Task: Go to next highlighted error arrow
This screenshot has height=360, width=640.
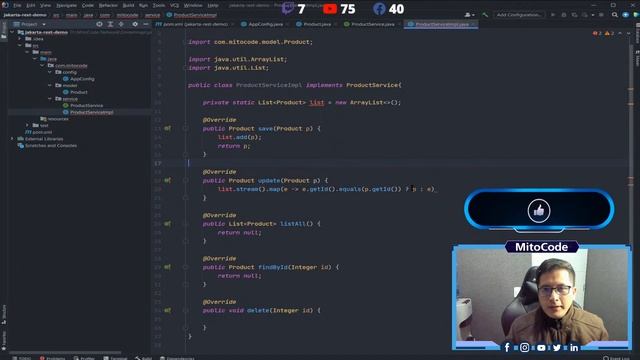Action: coord(628,33)
